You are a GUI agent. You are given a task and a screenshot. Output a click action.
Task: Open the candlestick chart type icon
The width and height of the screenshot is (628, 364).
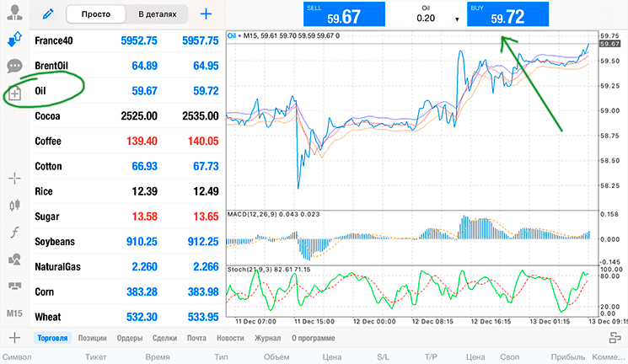pos(15,206)
